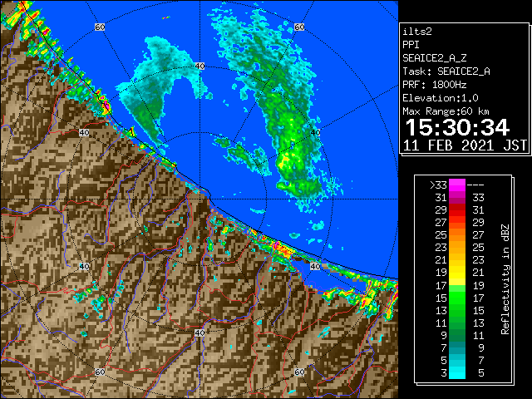Image resolution: width=532 pixels, height=399 pixels.
Task: Click the '60' range label at lower-right of map
Action: pos(299,372)
